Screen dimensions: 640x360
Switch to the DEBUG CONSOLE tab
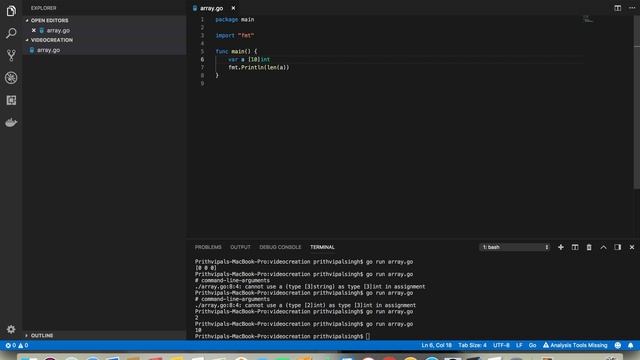tap(280, 247)
